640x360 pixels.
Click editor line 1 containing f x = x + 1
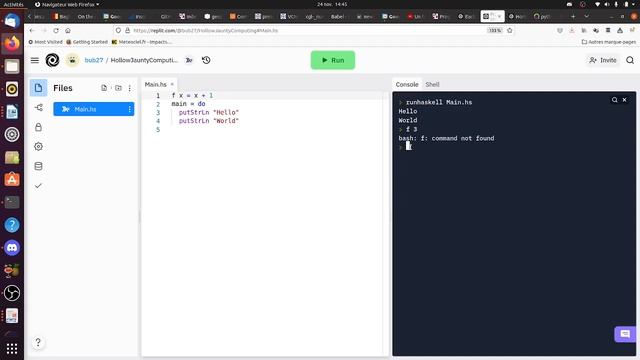click(192, 95)
